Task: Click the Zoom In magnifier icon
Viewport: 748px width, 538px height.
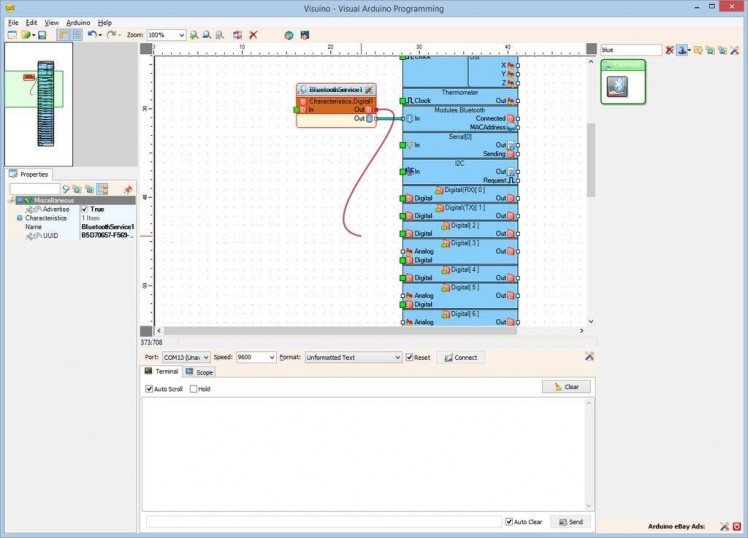Action: 194,35
